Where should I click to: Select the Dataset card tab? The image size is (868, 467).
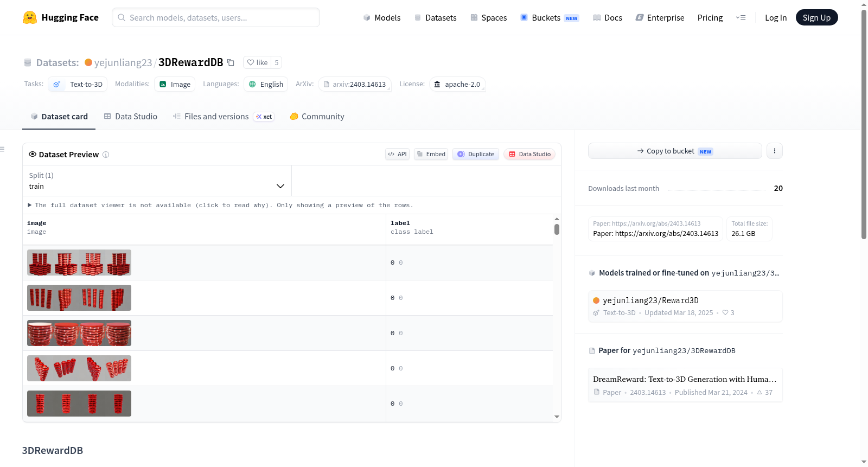pos(59,116)
